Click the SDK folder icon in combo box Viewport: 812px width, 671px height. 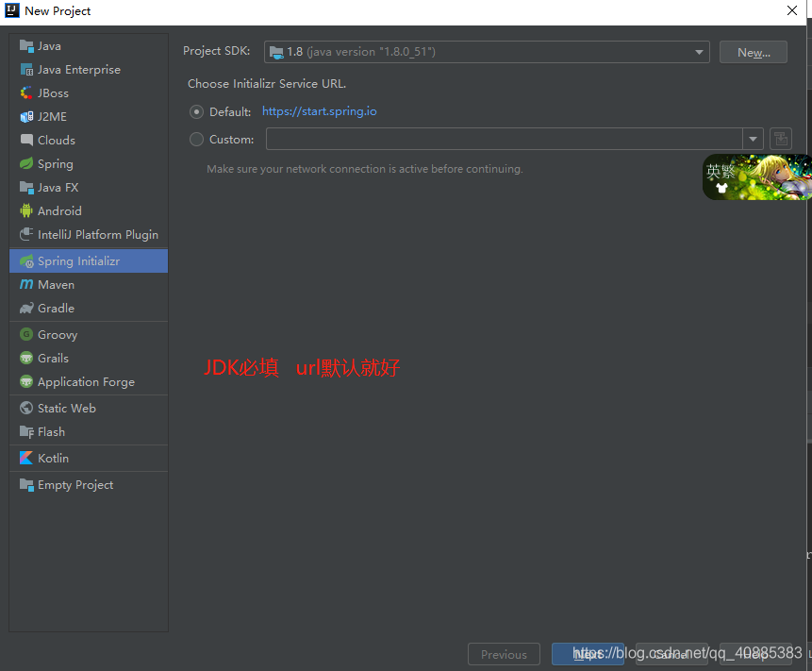(276, 52)
